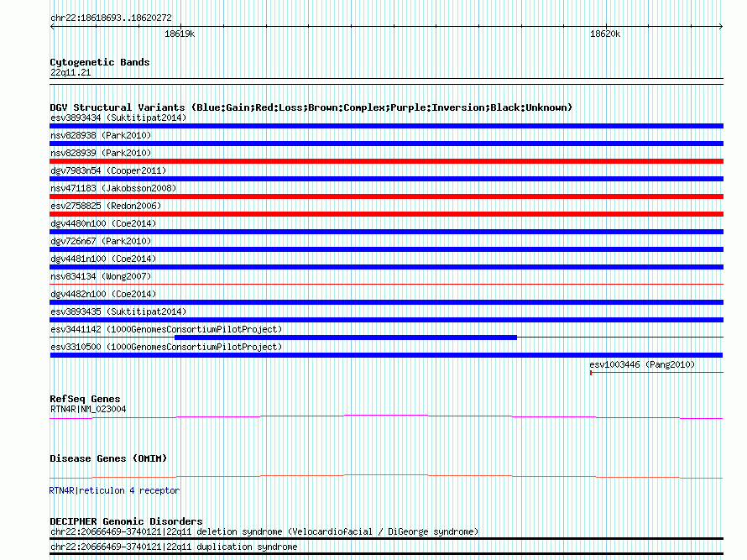Select the thin red nsv834134 Wong2007 line
The width and height of the screenshot is (747, 560).
tap(386, 284)
